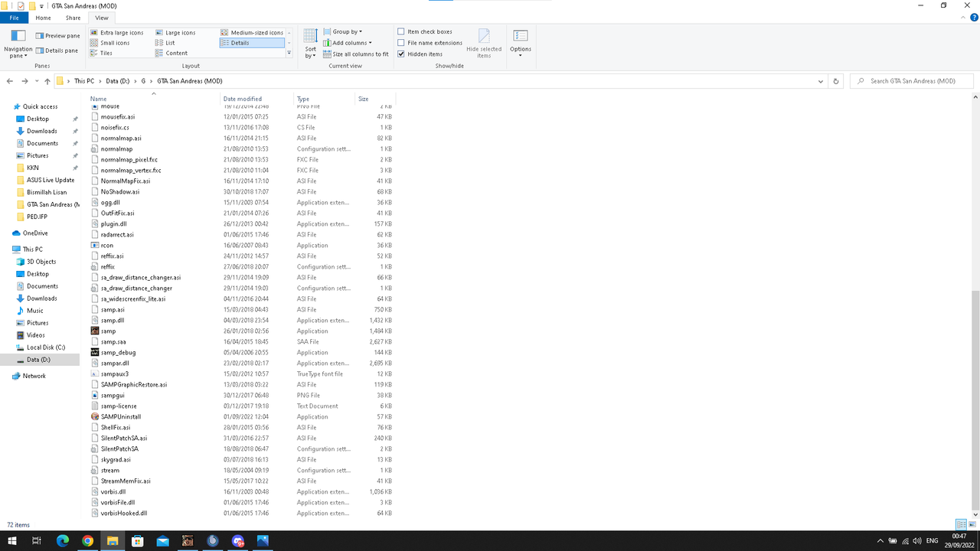Choose Small icons layout
980x551 pixels.
click(110, 43)
